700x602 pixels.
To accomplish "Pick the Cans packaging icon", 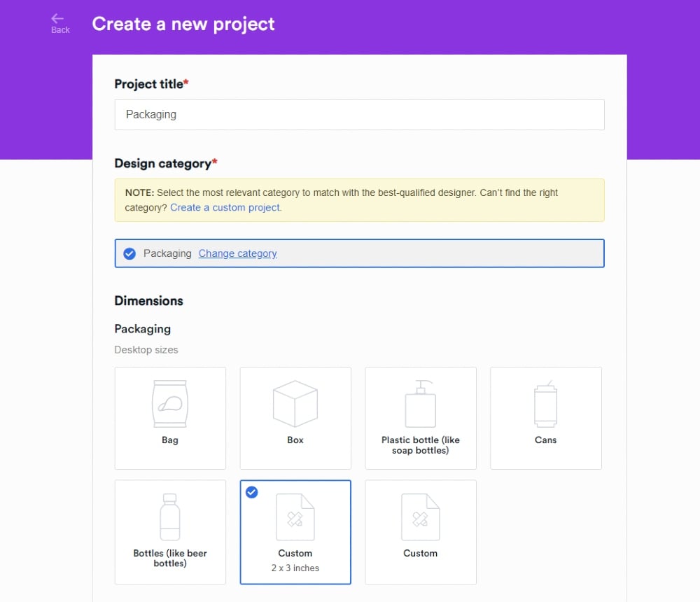I will pos(545,404).
